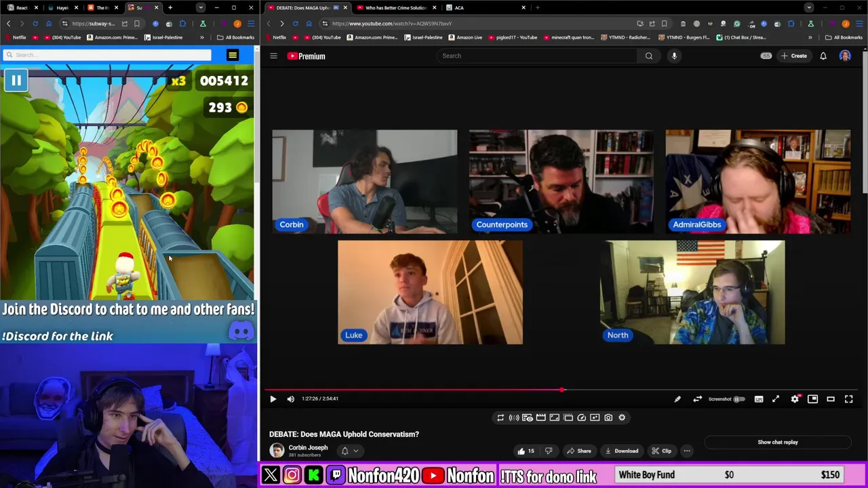Screen dimensions: 868x488
Task: Expand notification bell dropdown for Corbin Joseph
Action: (350, 451)
